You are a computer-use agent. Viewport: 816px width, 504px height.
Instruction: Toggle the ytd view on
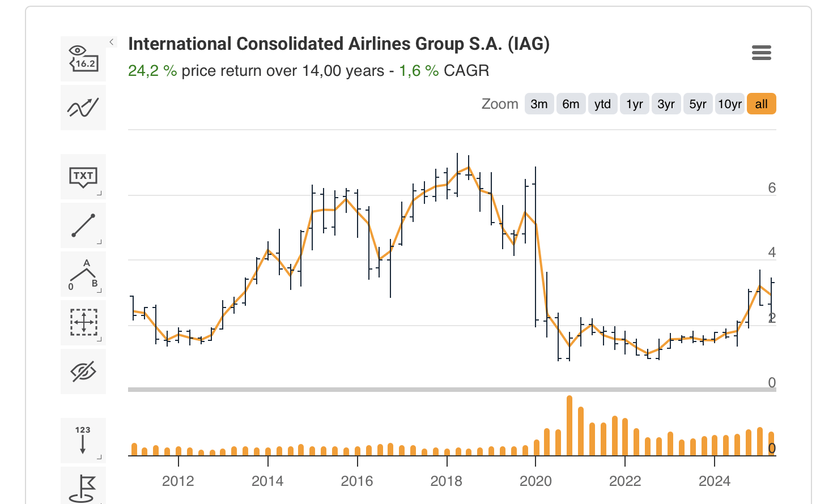(602, 104)
